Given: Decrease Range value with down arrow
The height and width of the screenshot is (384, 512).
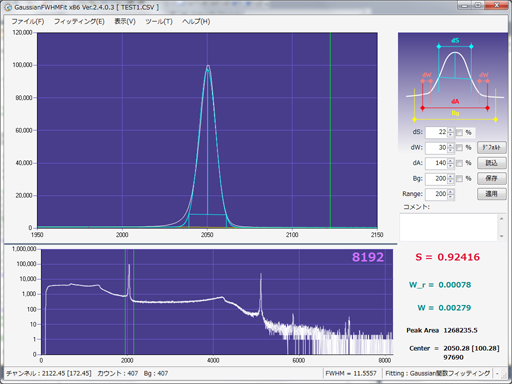Looking at the screenshot, I should (451, 196).
